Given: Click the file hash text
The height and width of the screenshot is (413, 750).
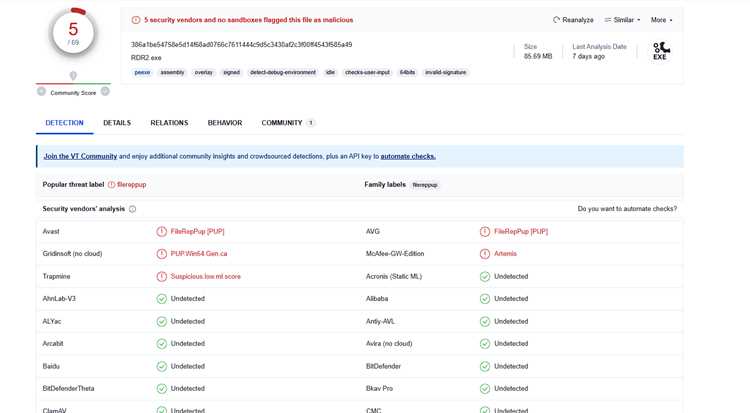Looking at the screenshot, I should point(242,45).
